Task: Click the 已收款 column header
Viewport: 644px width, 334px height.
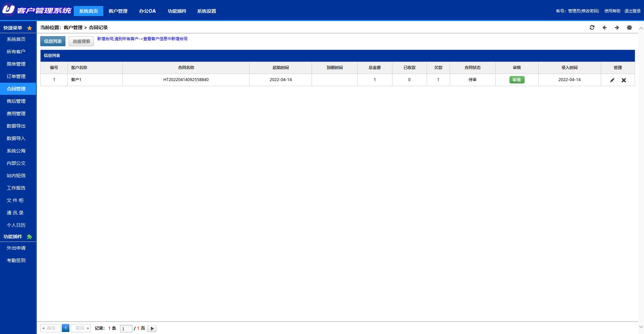Action: click(409, 68)
